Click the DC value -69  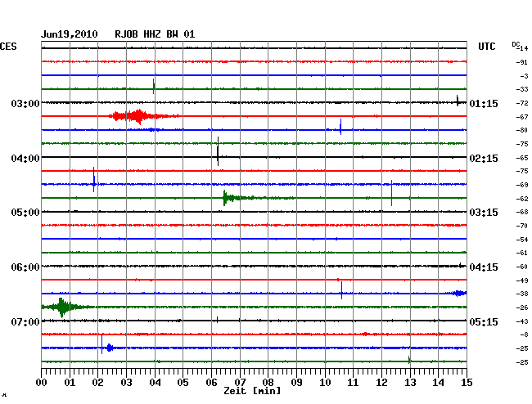(x=522, y=185)
